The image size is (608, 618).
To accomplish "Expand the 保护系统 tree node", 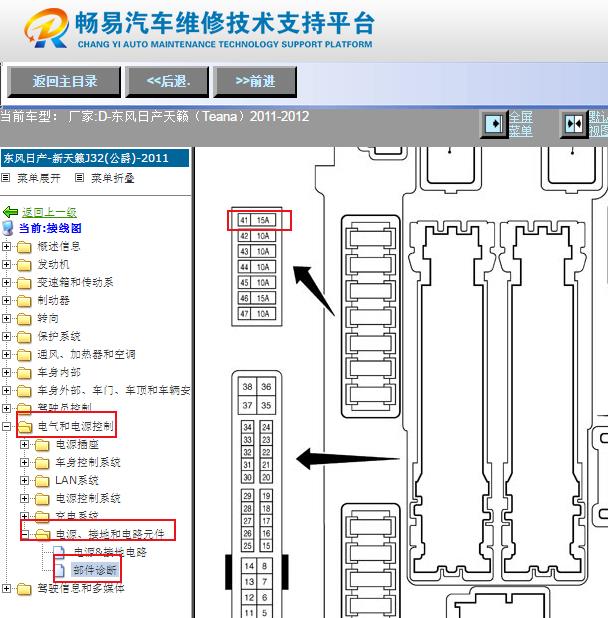I will click(6, 336).
